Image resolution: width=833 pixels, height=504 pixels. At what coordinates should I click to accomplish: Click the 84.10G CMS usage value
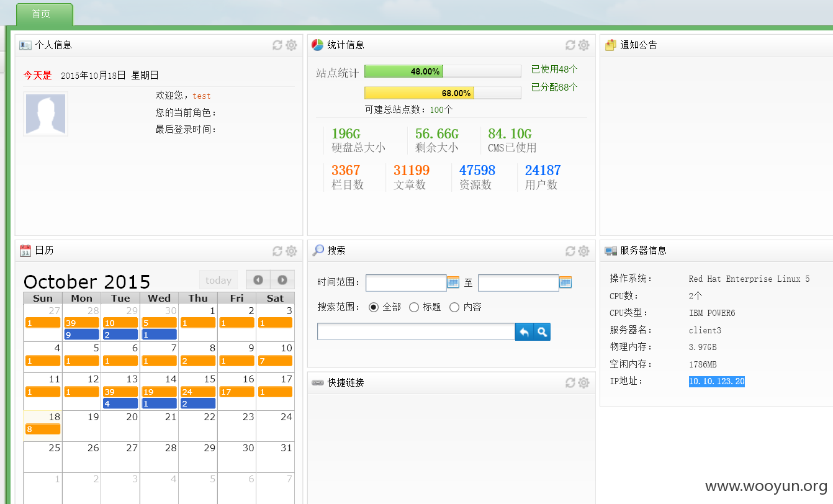point(510,134)
